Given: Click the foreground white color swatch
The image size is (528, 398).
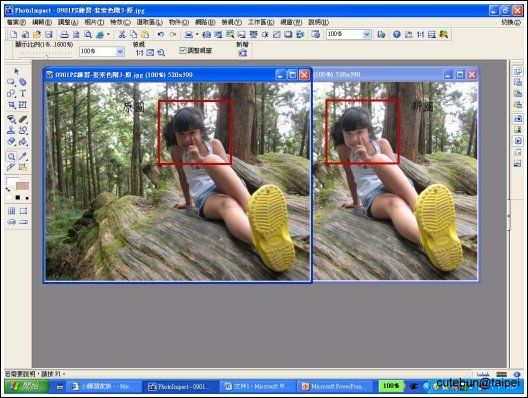Looking at the screenshot, I should click(x=11, y=182).
